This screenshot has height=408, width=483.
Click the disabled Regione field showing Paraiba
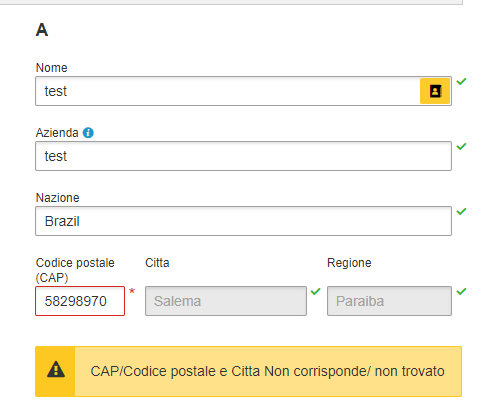pos(389,301)
